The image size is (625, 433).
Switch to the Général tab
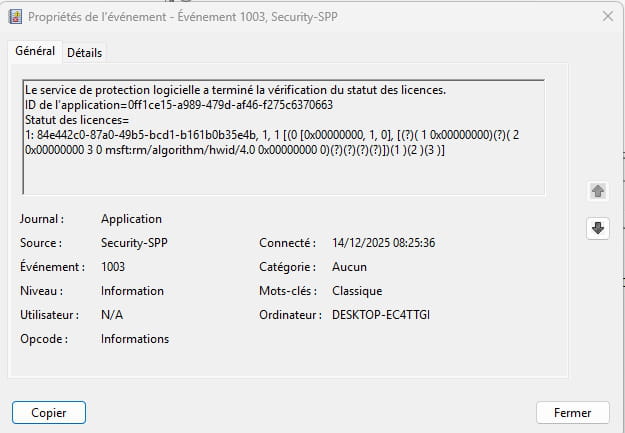[35, 51]
